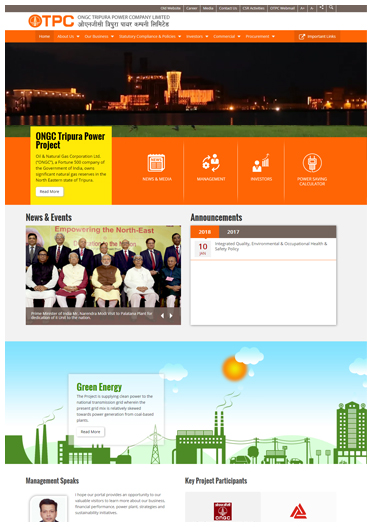This screenshot has width=372, height=527.
Task: Expand the About Us dropdown menu
Action: [68, 36]
